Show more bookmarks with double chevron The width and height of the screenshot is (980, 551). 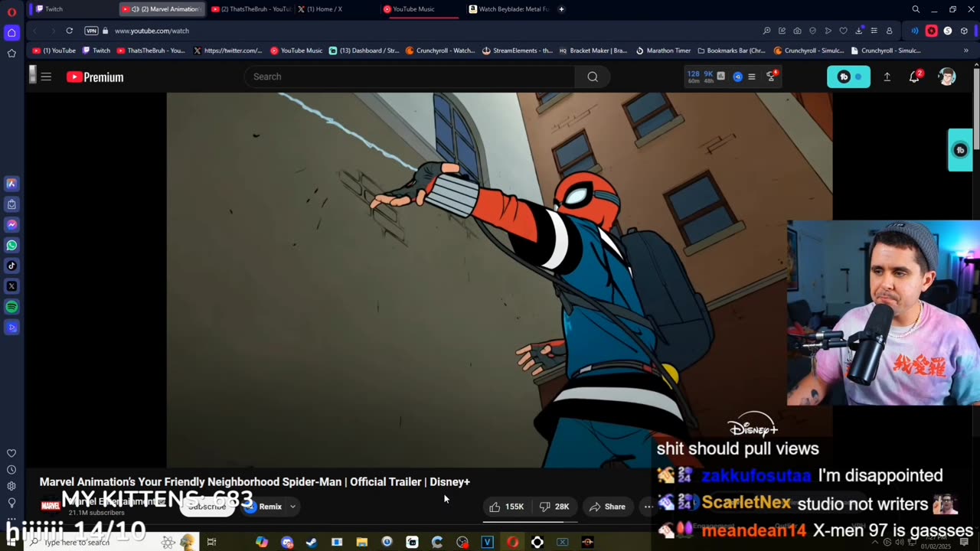(x=966, y=51)
